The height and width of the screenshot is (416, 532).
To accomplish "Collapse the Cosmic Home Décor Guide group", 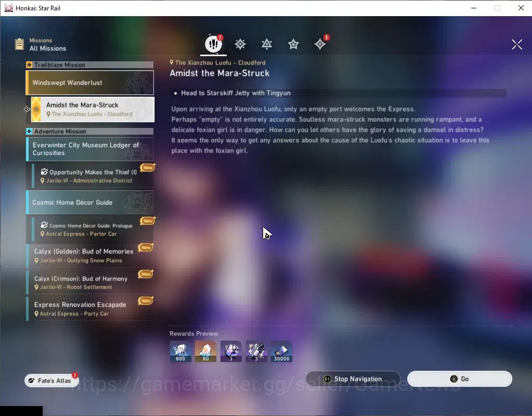I will [90, 202].
